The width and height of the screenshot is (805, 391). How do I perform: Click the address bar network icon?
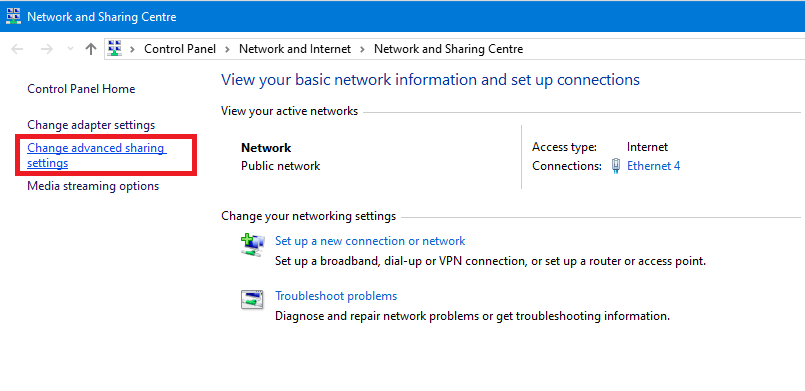[x=115, y=49]
